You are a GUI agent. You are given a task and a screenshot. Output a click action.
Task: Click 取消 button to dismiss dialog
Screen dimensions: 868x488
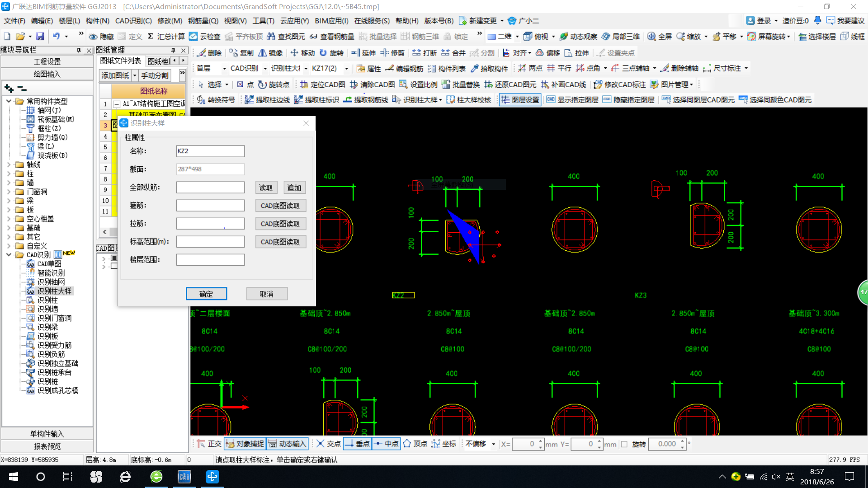coord(265,293)
